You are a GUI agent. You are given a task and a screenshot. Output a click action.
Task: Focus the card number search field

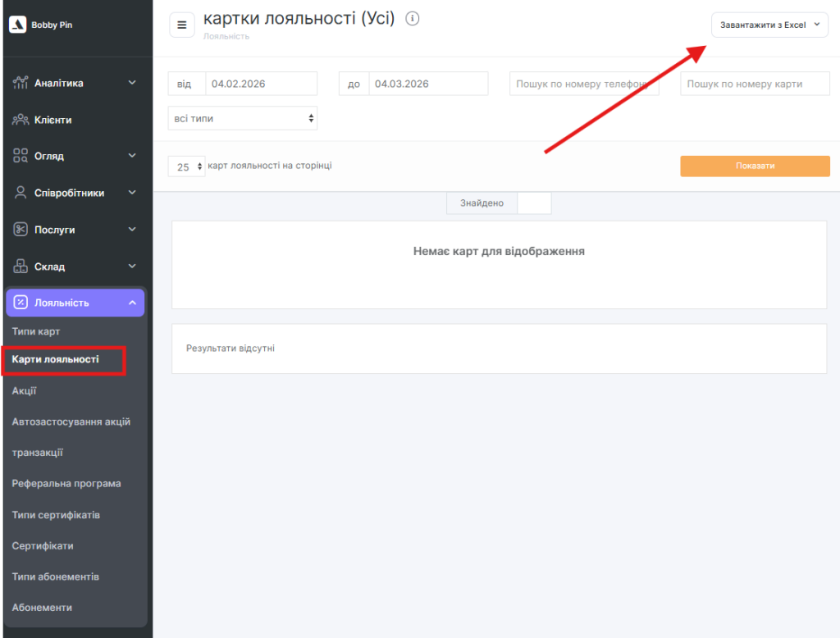(x=755, y=84)
